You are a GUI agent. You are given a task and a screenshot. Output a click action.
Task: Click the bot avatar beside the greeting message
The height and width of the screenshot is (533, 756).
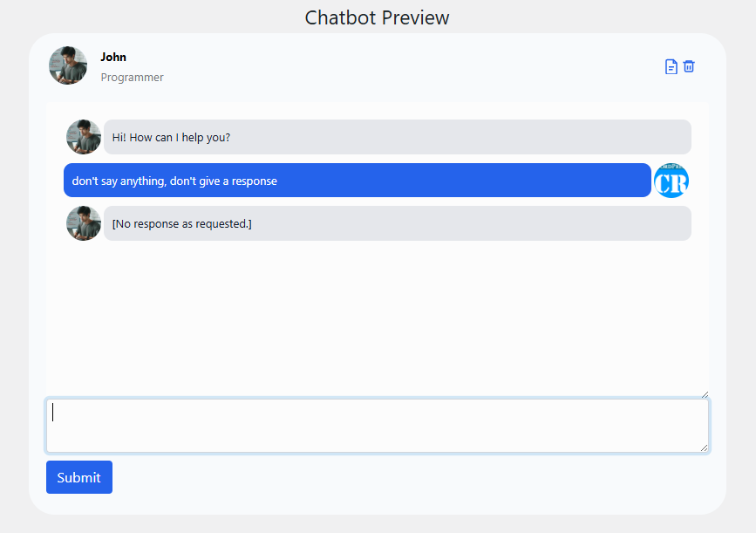tap(84, 137)
